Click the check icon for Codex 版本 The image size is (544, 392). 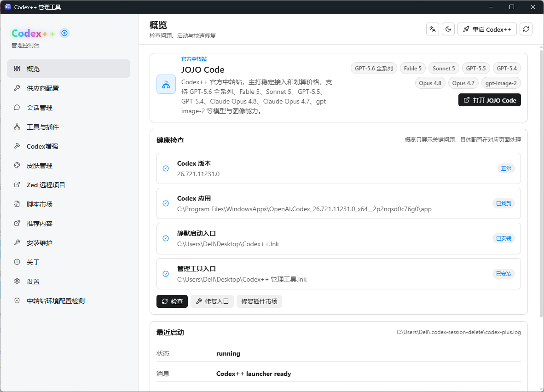point(166,168)
